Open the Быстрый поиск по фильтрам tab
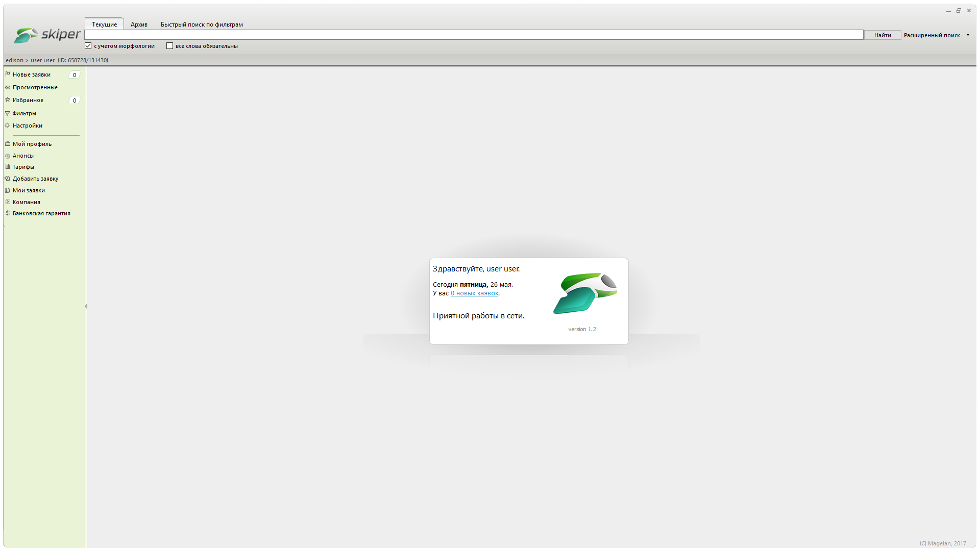 click(x=202, y=24)
